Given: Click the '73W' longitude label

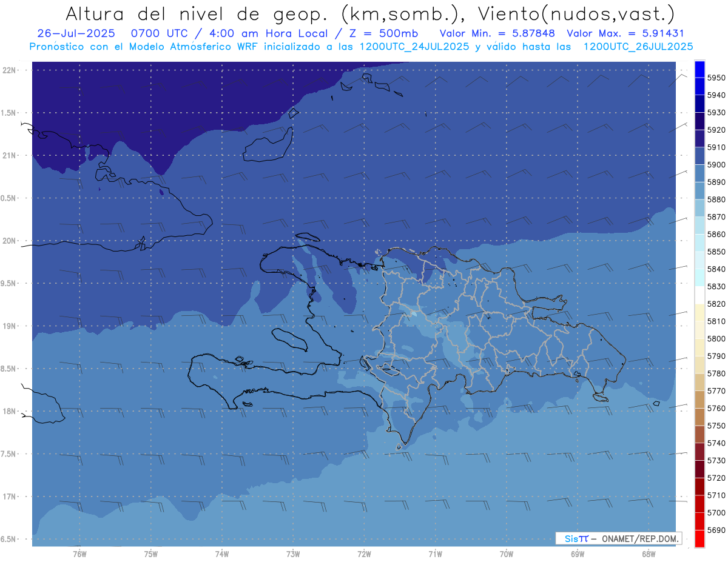Looking at the screenshot, I should pos(293,554).
